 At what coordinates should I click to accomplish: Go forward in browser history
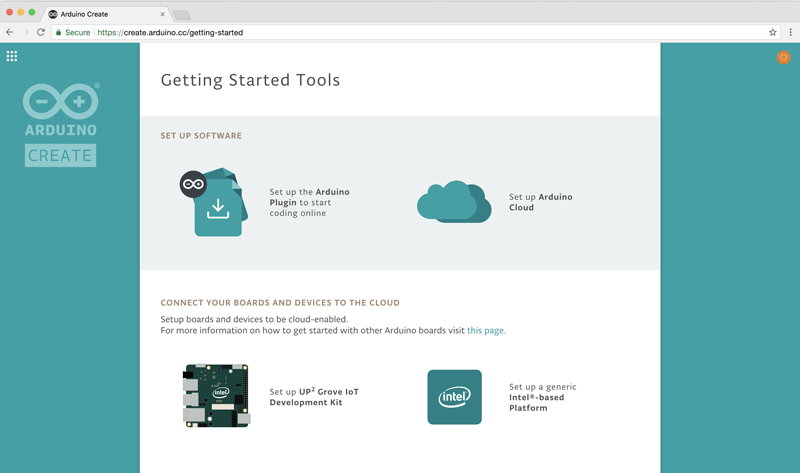(x=25, y=32)
